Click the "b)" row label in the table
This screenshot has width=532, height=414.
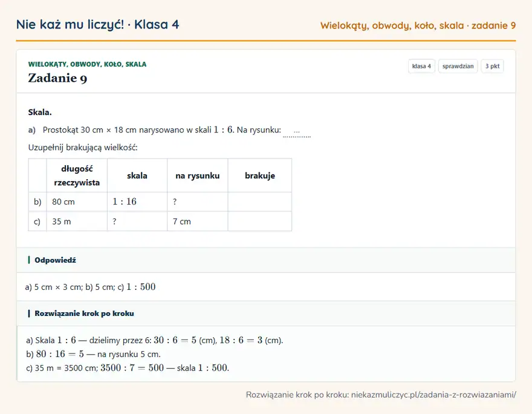click(37, 202)
